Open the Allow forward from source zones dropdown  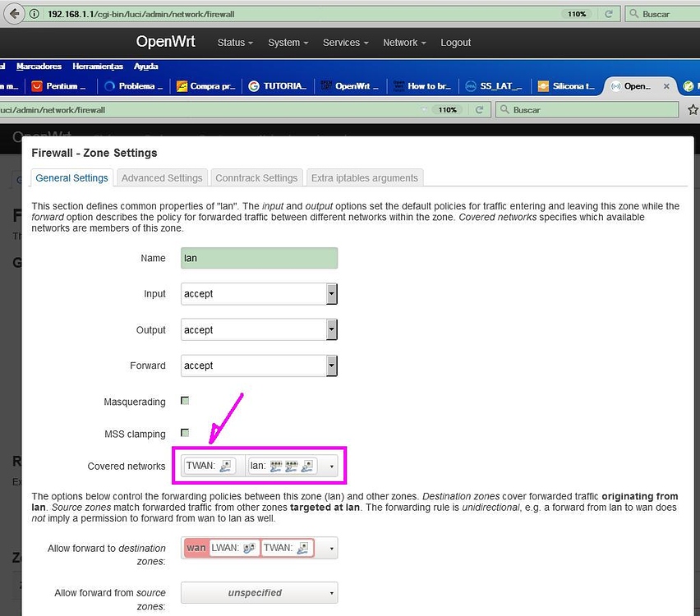[332, 592]
